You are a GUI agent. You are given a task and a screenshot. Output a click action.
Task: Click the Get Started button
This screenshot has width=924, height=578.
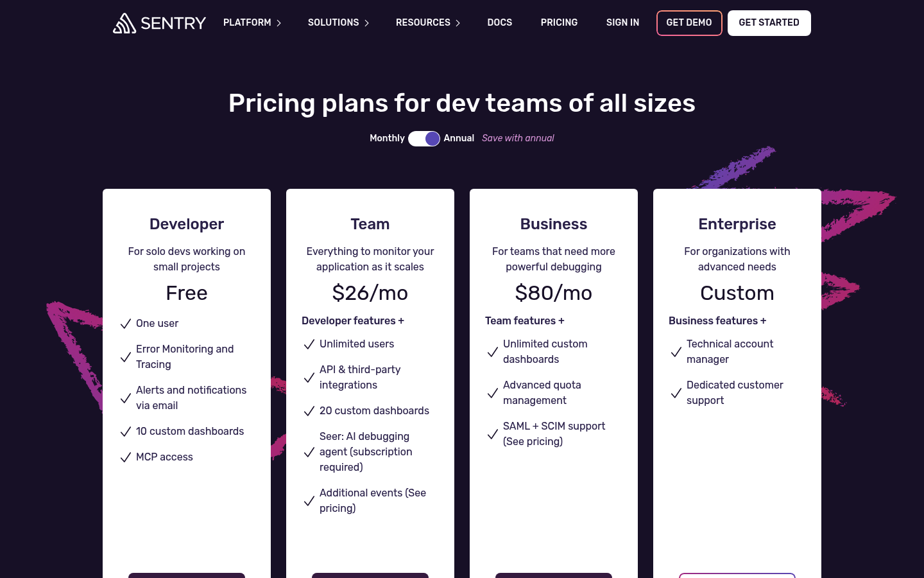point(769,23)
